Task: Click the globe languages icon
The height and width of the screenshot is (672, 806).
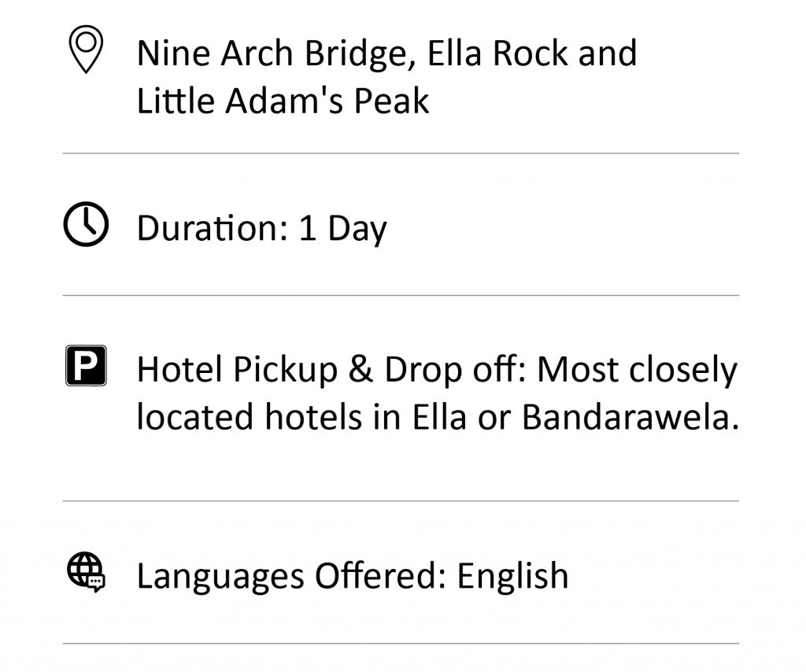Action: (86, 572)
